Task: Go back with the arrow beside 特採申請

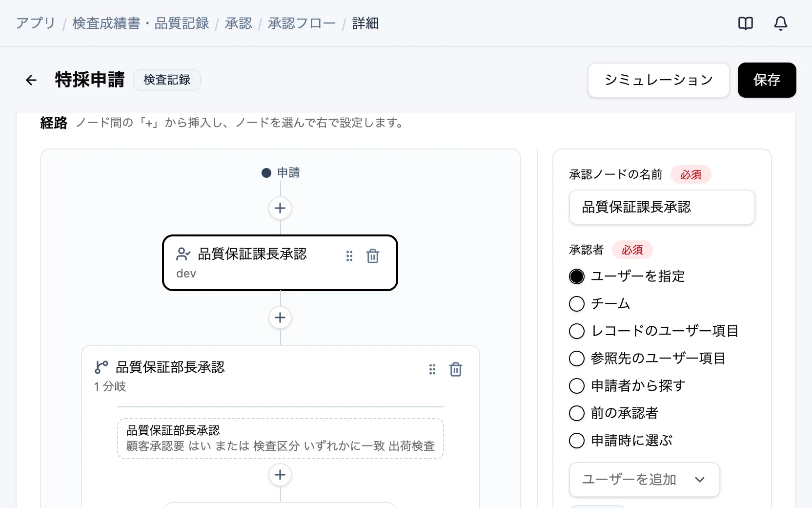Action: coord(31,80)
